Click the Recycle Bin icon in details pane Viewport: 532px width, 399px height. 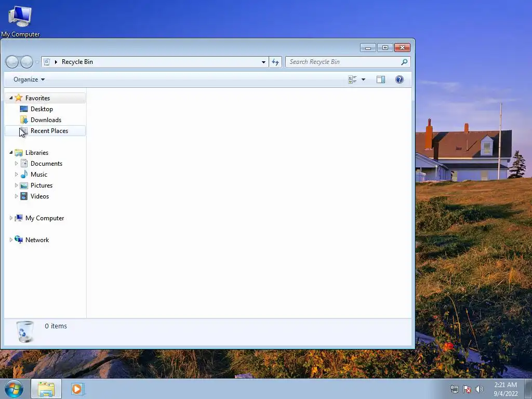[x=25, y=331]
